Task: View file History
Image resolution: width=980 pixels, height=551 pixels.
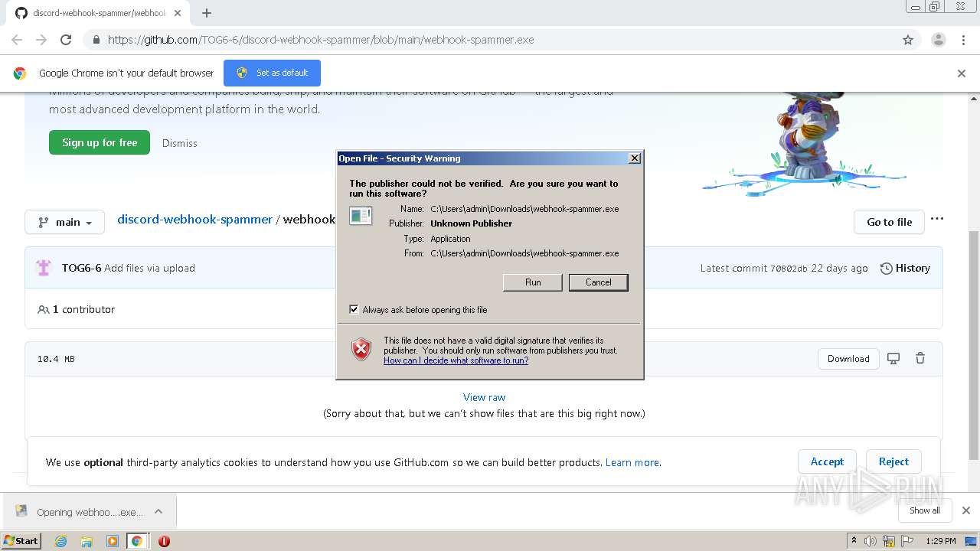Action: pos(905,268)
